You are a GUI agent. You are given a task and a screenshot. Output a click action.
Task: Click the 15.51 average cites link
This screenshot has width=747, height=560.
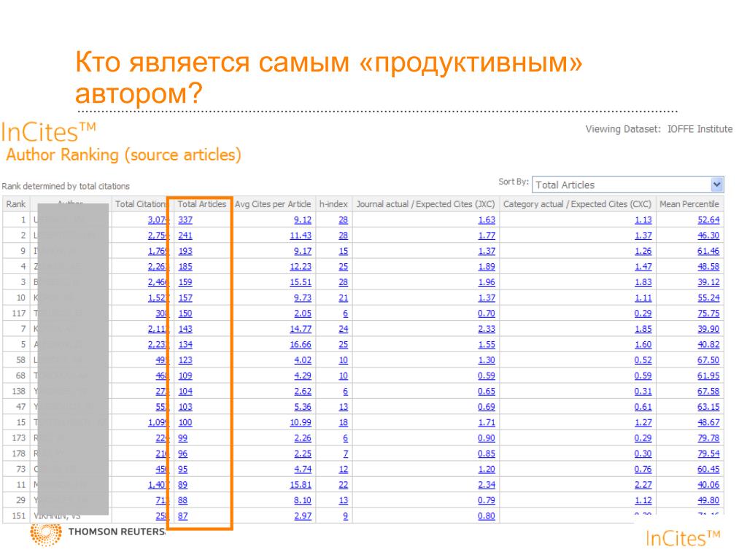point(301,282)
